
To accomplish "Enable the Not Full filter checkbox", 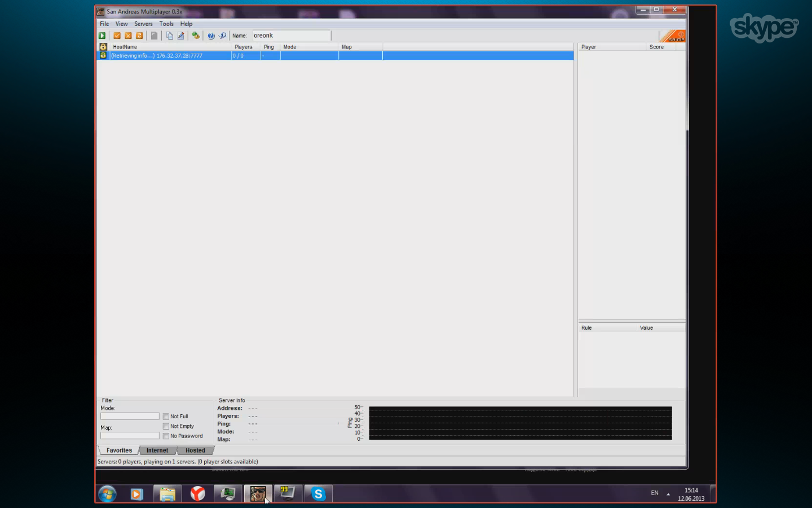I will coord(166,417).
